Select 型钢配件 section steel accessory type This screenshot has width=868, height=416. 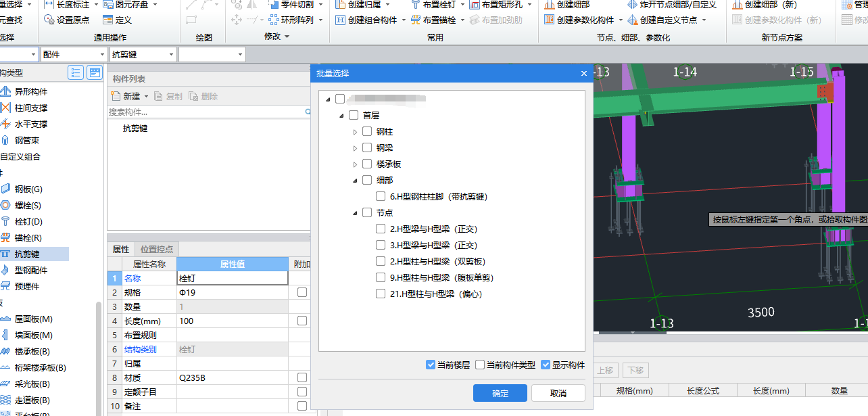(31, 270)
